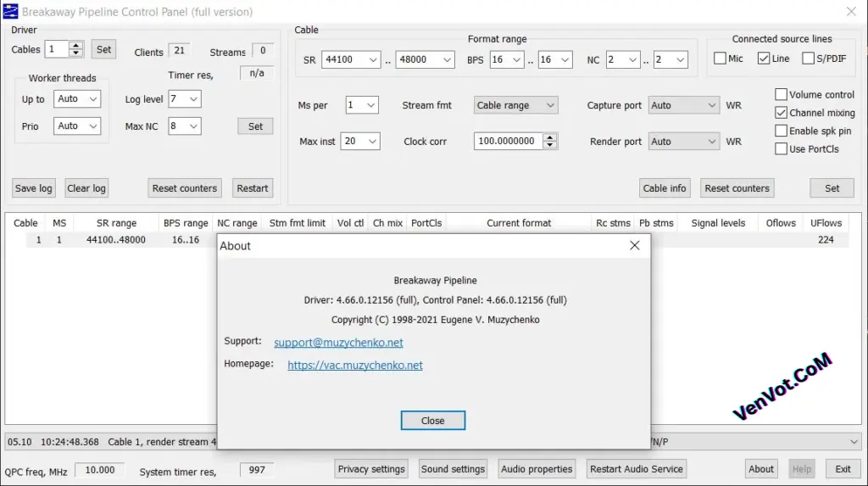Tick the Use PortCls checkbox
Viewport: 868px width, 486px height.
781,149
